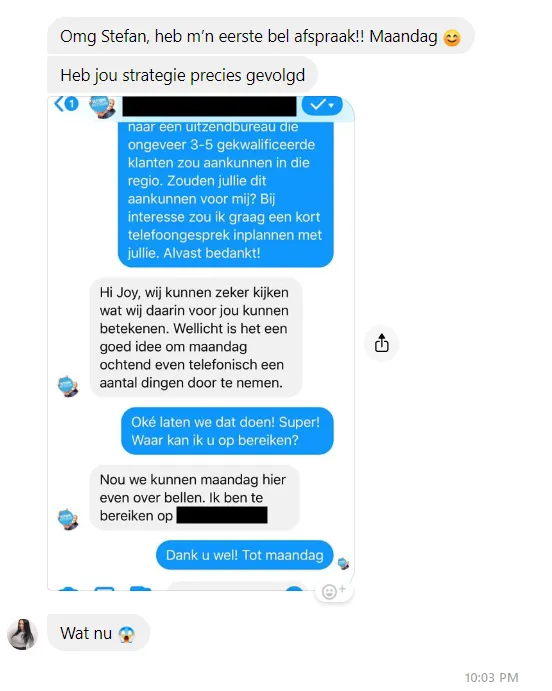Open the sender's profile picture avatar
The image size is (552, 691).
tap(22, 634)
